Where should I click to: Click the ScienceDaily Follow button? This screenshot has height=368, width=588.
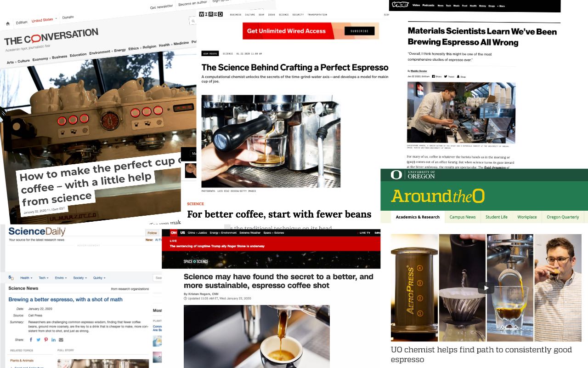(x=152, y=233)
